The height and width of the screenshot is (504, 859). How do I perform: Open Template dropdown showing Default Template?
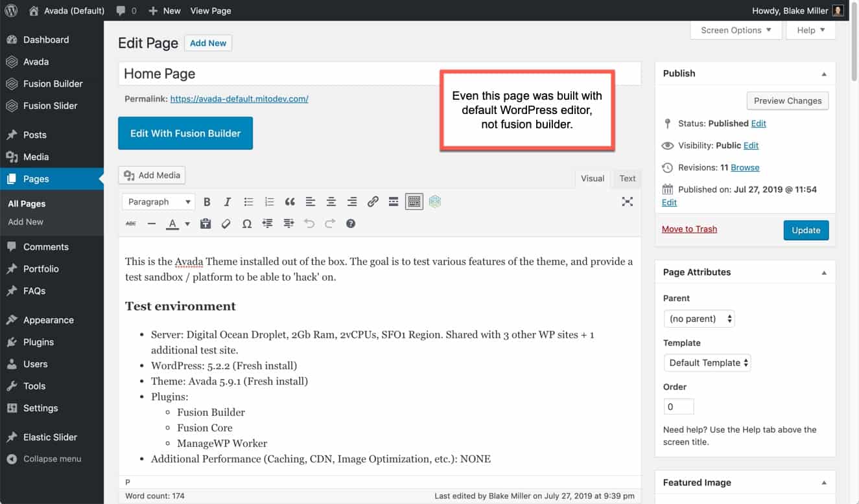pyautogui.click(x=707, y=363)
